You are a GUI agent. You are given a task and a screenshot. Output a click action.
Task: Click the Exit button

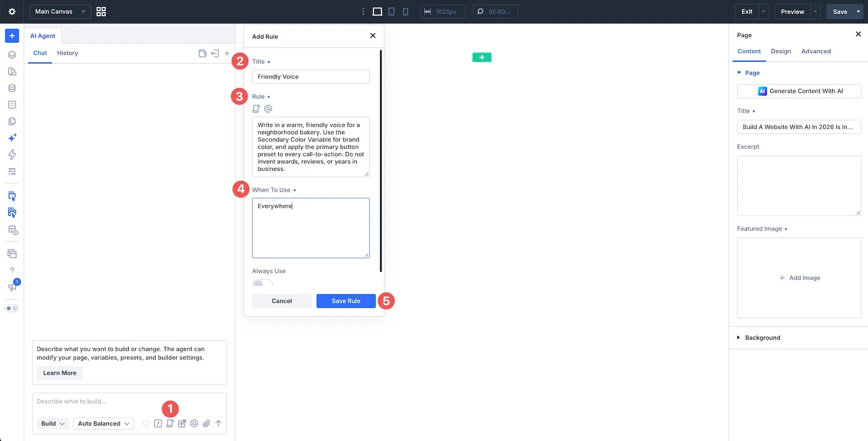pyautogui.click(x=747, y=12)
